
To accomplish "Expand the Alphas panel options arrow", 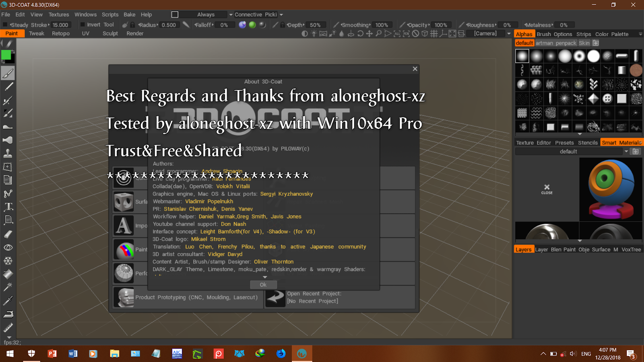I will click(x=640, y=34).
